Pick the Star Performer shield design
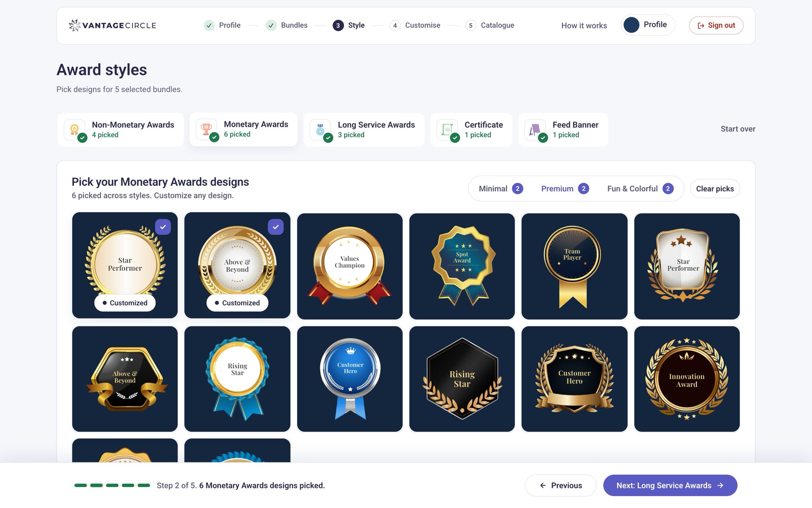 pos(687,266)
